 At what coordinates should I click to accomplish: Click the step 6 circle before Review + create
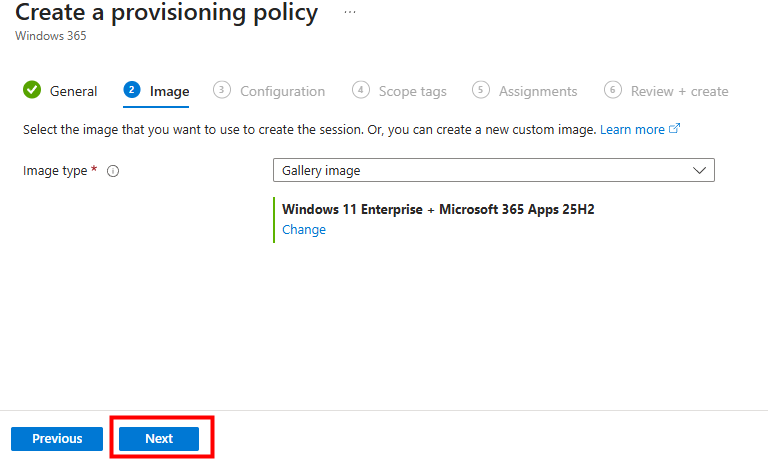coord(613,90)
